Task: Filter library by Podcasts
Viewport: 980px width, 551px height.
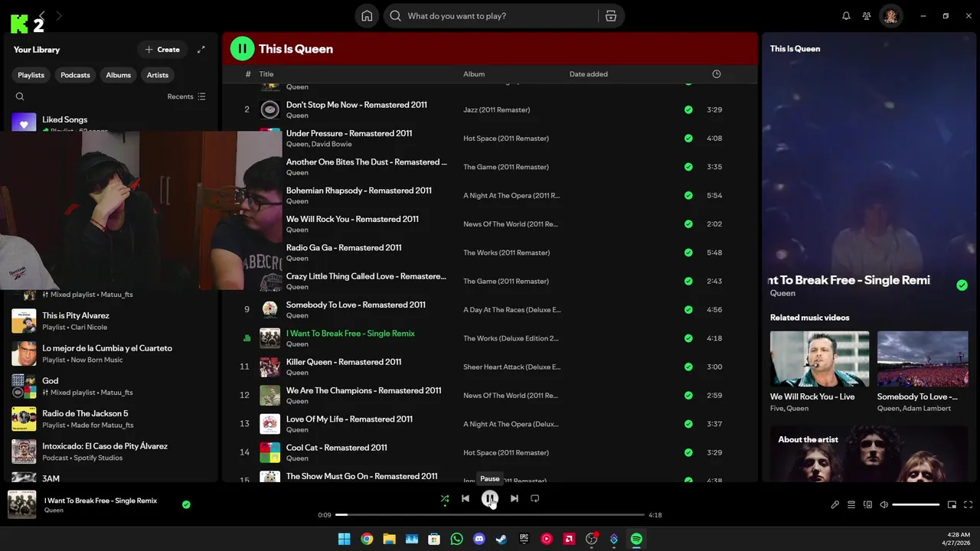Action: click(x=75, y=75)
